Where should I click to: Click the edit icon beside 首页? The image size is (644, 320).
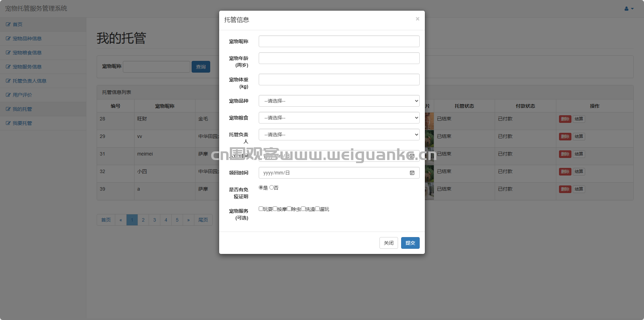click(x=8, y=24)
